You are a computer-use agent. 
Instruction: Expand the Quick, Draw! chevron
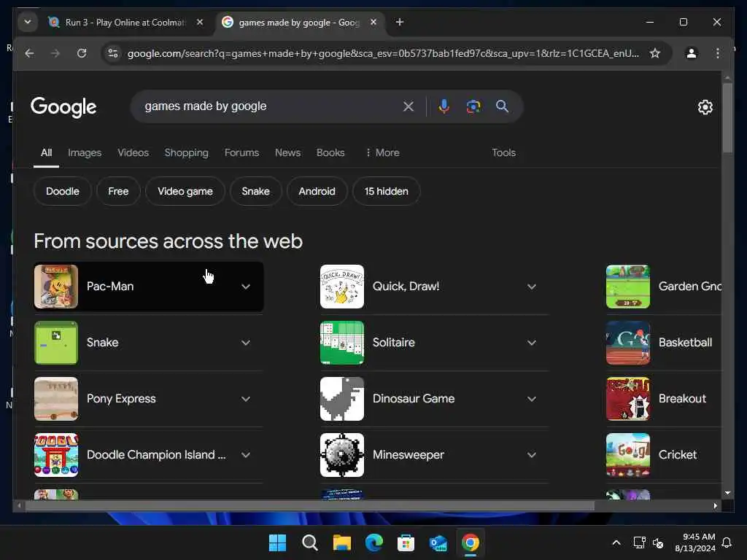coord(532,287)
